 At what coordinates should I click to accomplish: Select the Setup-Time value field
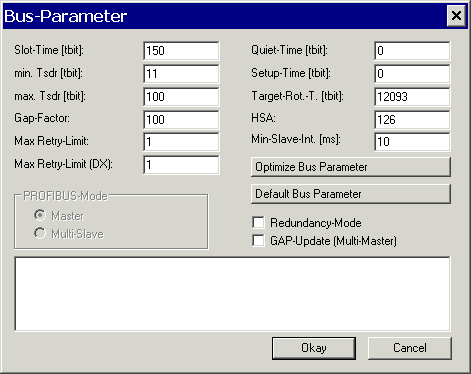pyautogui.click(x=412, y=74)
